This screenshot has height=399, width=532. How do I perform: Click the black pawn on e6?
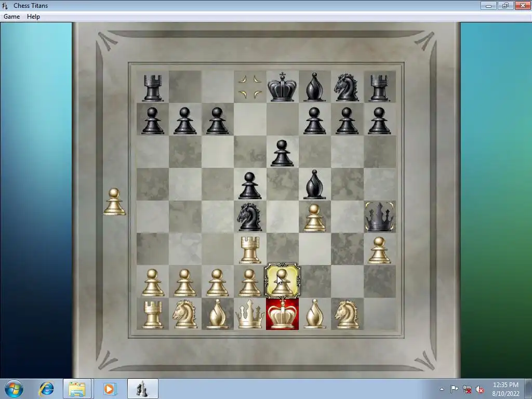click(282, 153)
